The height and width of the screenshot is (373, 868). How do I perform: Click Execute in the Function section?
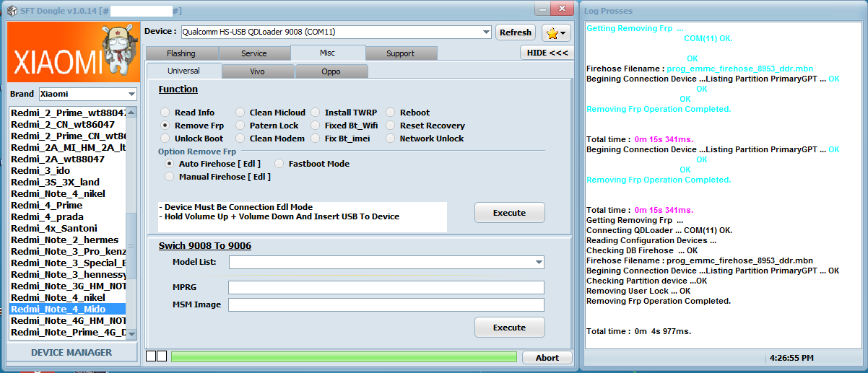(x=509, y=213)
